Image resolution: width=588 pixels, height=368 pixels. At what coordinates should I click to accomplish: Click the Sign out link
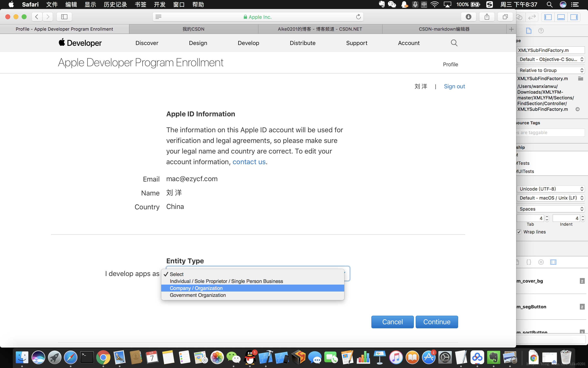(x=454, y=86)
